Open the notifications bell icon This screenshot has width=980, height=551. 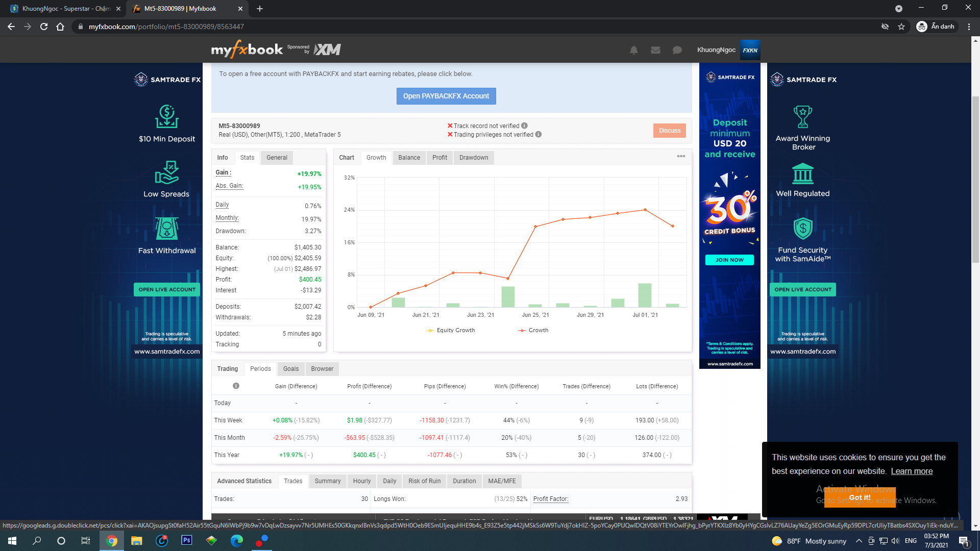633,50
